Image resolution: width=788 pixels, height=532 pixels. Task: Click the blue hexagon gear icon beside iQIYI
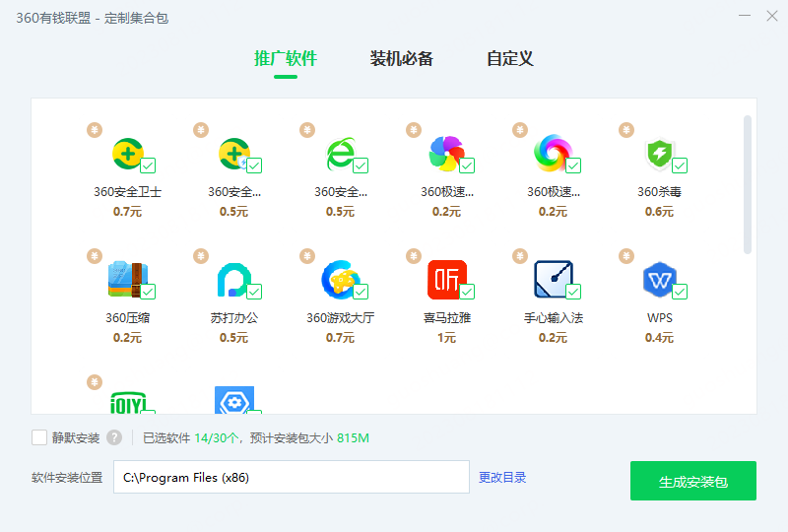[234, 400]
